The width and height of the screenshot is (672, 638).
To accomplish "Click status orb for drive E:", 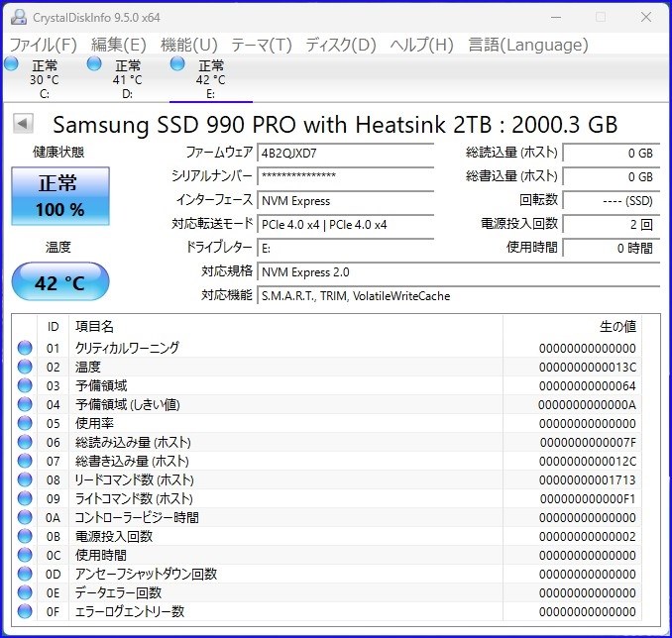I will pyautogui.click(x=177, y=64).
